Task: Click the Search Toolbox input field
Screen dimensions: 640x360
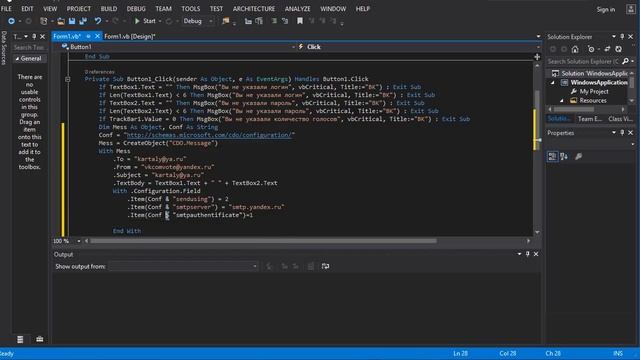Action: click(x=29, y=47)
